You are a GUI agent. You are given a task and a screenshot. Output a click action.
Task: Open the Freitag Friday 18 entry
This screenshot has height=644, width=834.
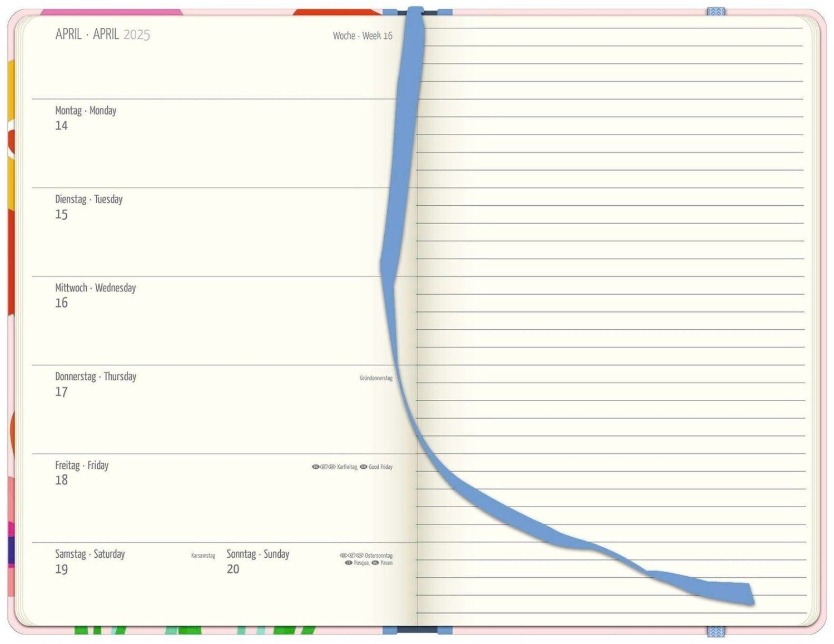81,472
